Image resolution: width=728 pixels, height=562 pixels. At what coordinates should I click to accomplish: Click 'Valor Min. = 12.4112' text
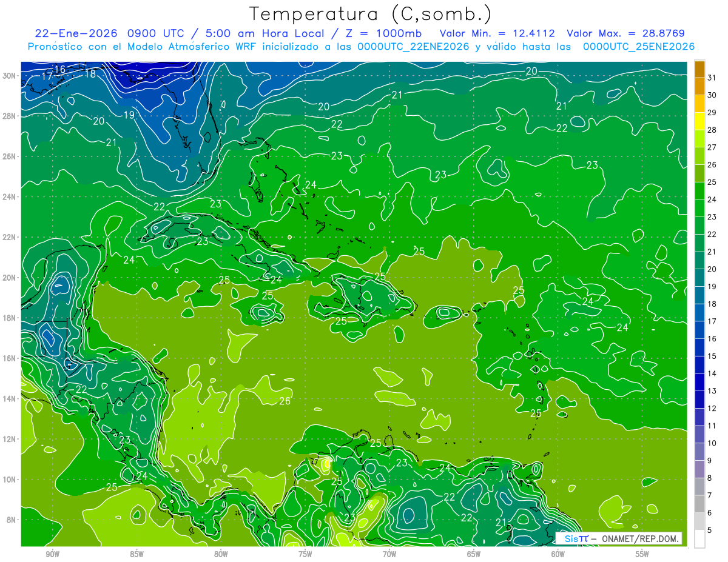pyautogui.click(x=498, y=33)
